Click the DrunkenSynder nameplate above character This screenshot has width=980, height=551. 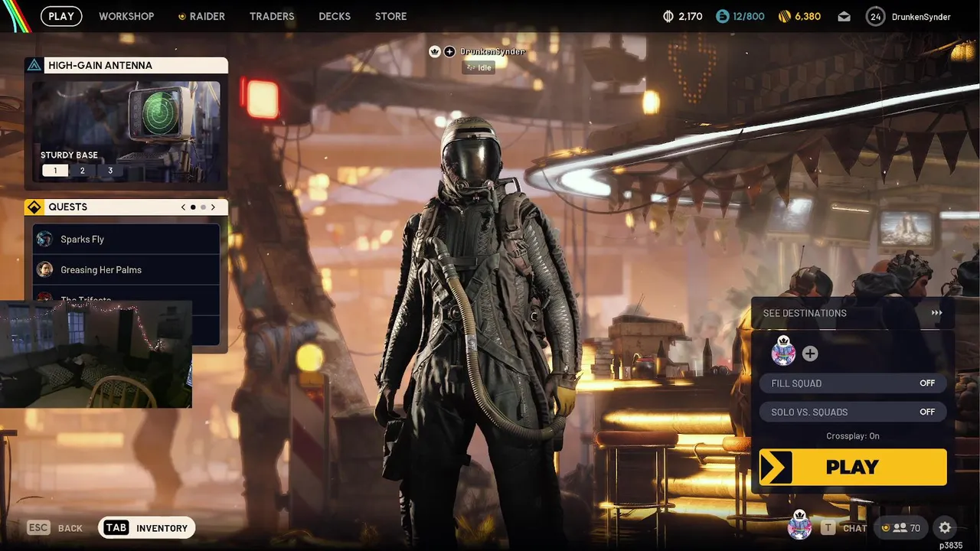click(x=492, y=51)
